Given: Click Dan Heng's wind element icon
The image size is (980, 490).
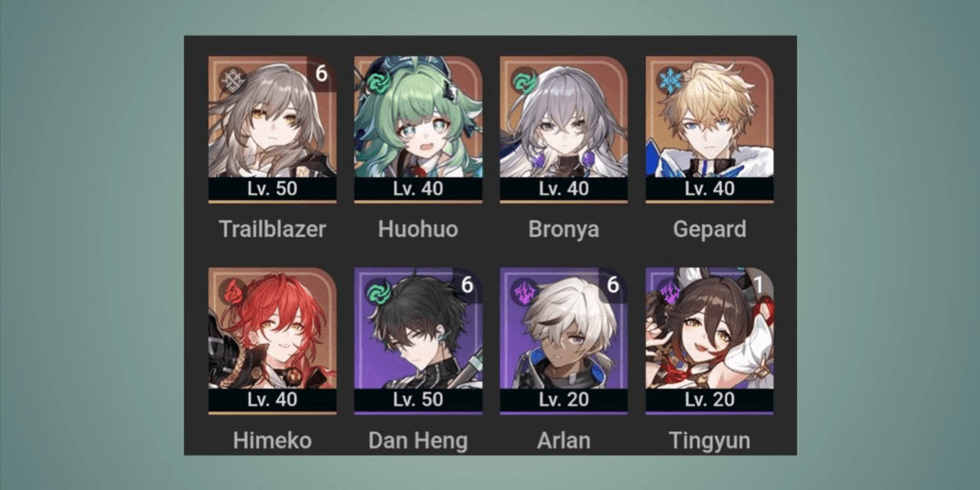Looking at the screenshot, I should tap(378, 292).
